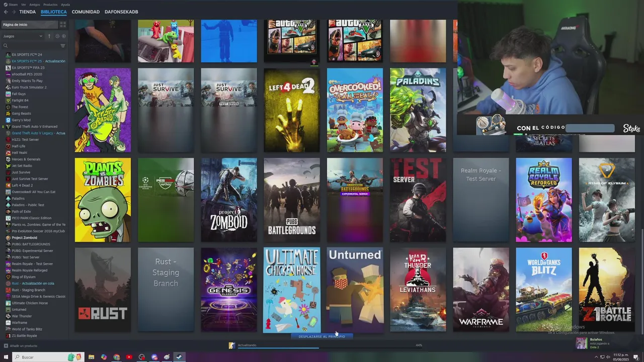Image resolution: width=644 pixels, height=362 pixels.
Task: Open the Amigos menu
Action: (35, 5)
